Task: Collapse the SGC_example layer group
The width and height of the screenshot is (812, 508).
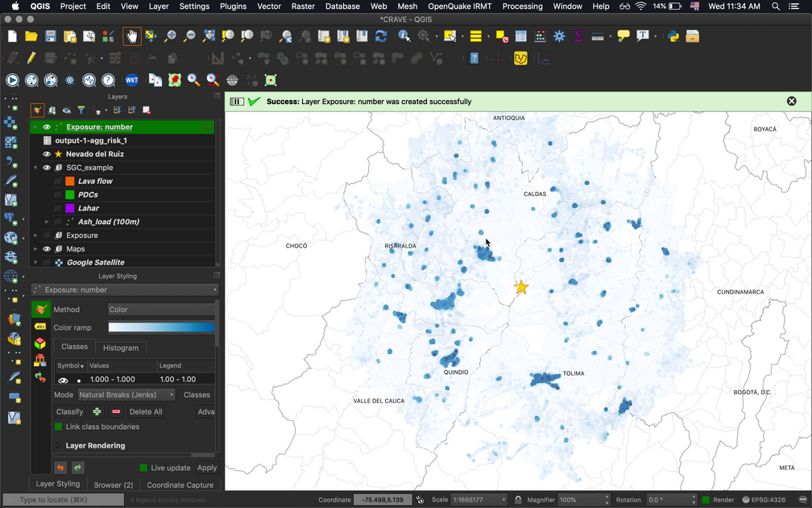Action: [x=35, y=168]
